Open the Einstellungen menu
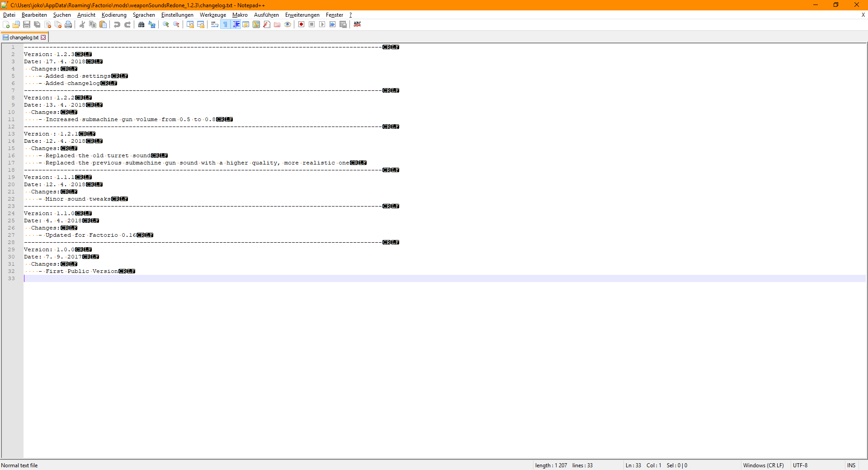The height and width of the screenshot is (470, 868). pos(177,15)
